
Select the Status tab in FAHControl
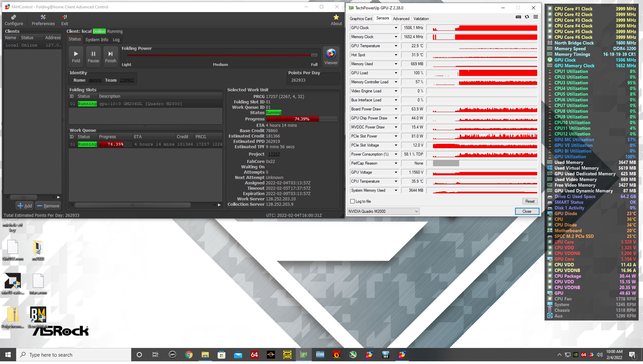pos(75,39)
